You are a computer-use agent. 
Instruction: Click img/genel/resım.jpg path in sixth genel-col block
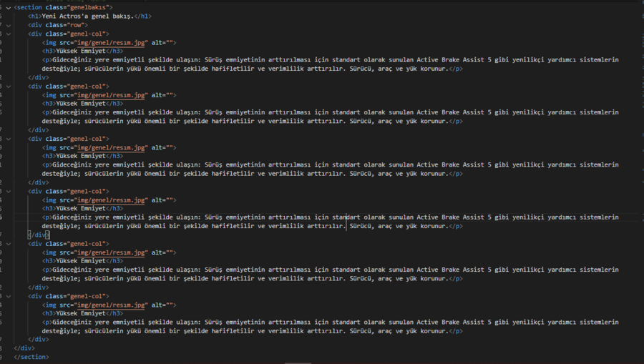pyautogui.click(x=111, y=305)
